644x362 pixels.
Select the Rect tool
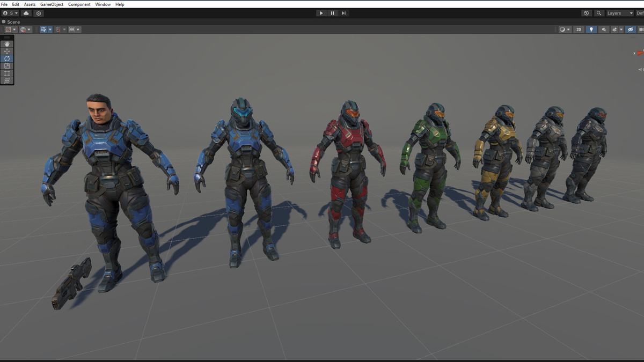click(x=7, y=73)
